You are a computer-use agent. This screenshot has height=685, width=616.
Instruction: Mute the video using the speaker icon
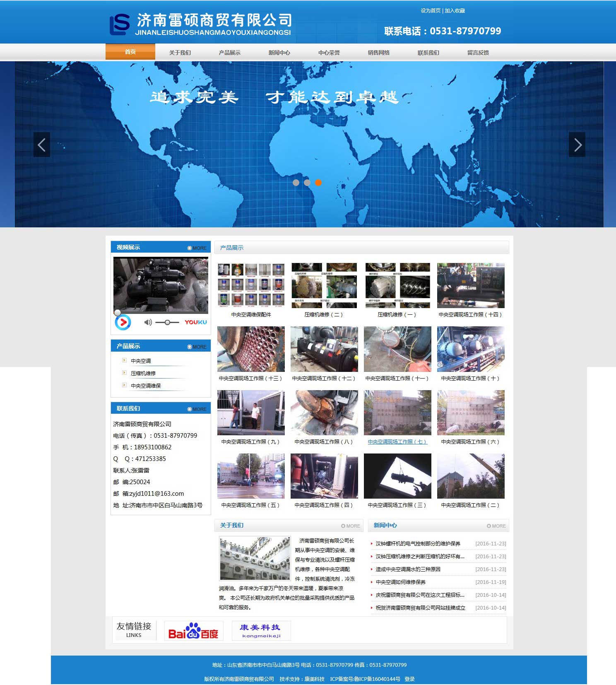coord(148,322)
